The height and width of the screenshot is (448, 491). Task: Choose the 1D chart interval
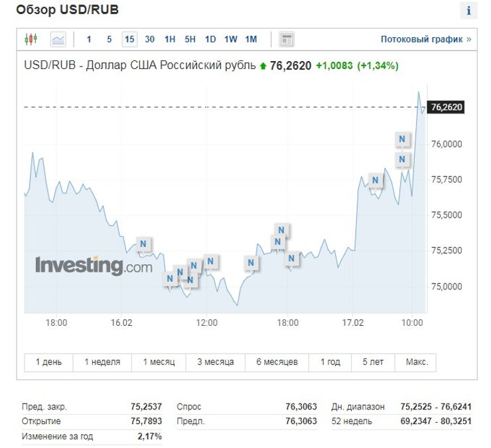coord(210,39)
